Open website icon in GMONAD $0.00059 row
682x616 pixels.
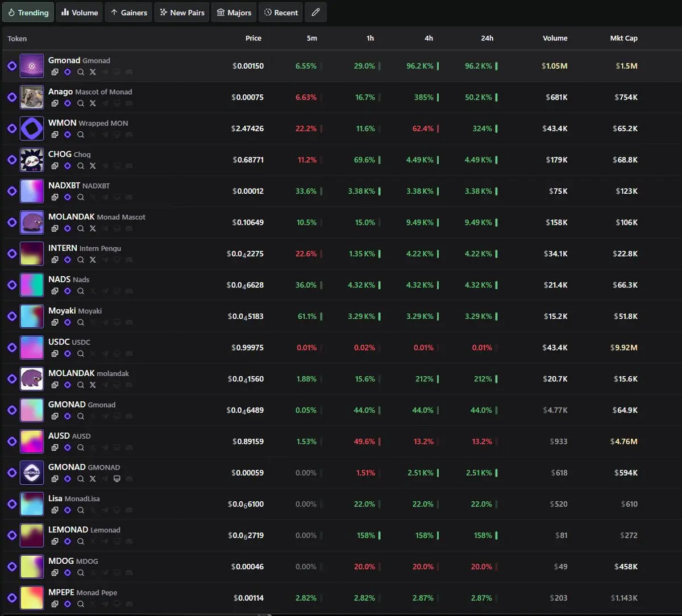tap(117, 478)
